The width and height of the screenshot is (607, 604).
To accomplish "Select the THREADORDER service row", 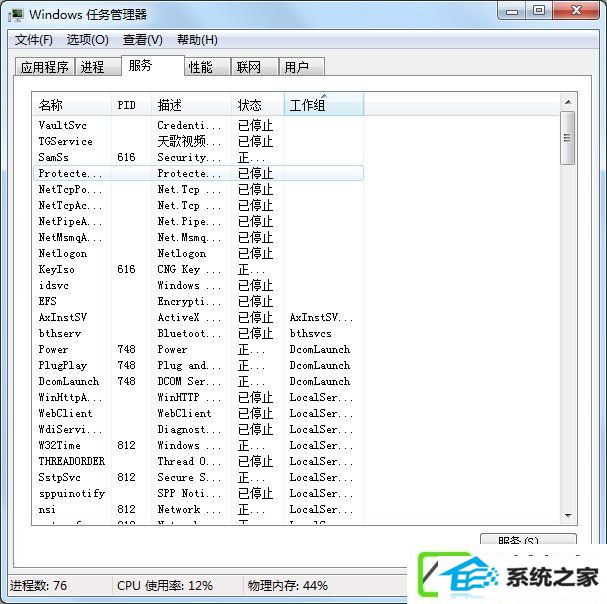I will (198, 461).
